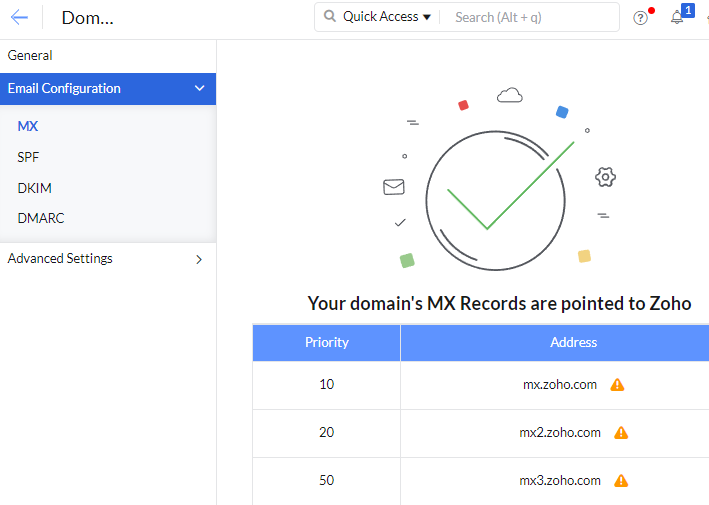Click the MX Records pointed to Zoho heading
The height and width of the screenshot is (505, 709).
(499, 303)
